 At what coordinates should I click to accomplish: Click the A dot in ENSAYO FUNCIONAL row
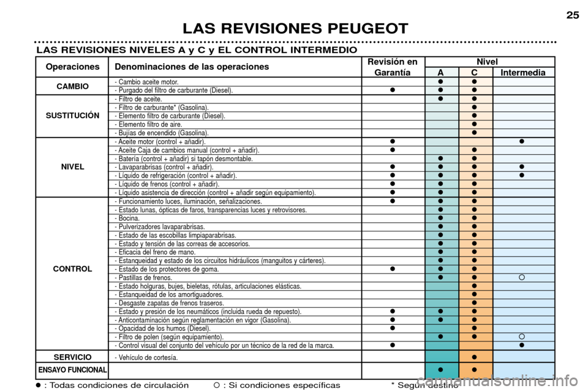pyautogui.click(x=440, y=370)
